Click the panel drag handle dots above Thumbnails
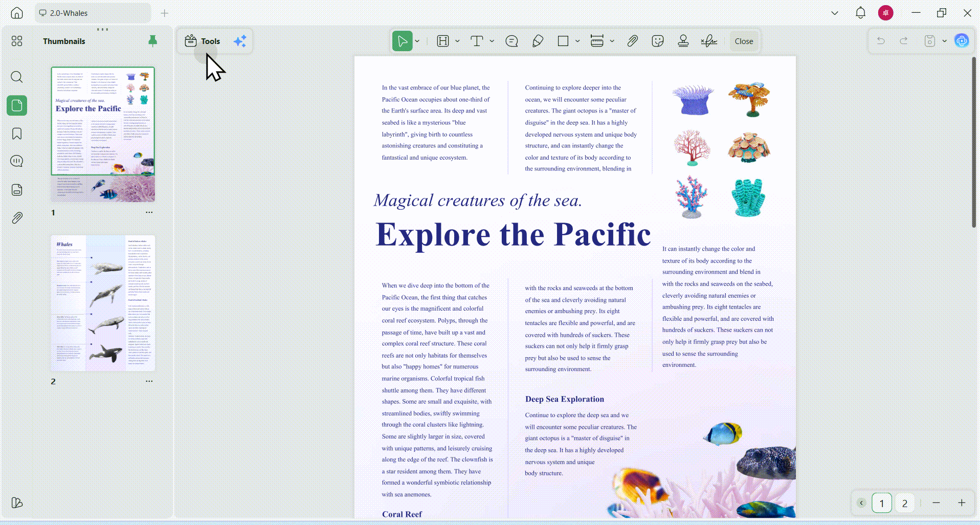 (x=102, y=29)
